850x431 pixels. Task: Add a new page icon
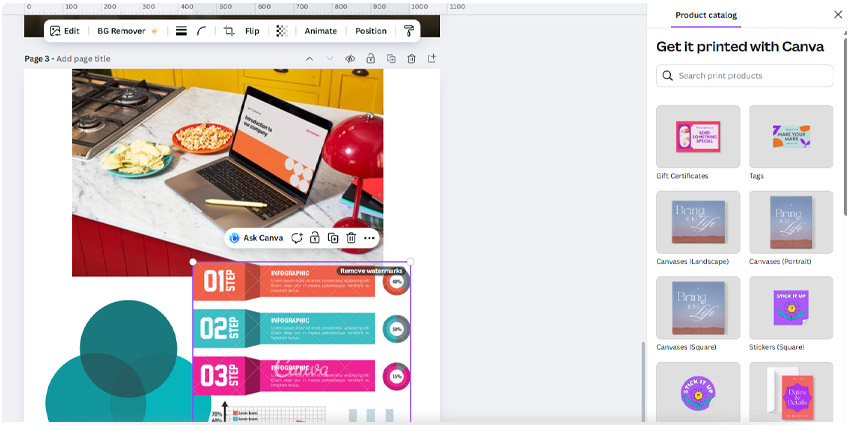click(432, 58)
